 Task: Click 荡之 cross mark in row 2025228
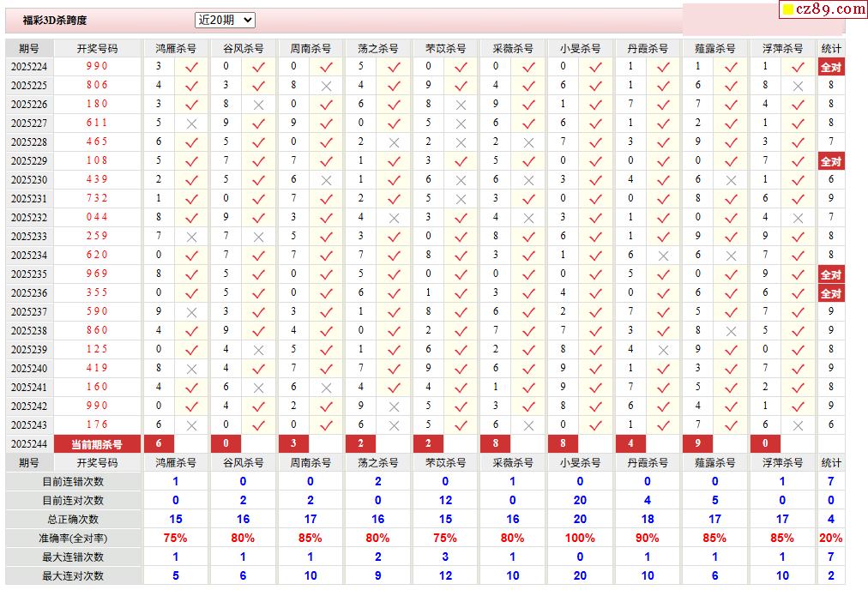[394, 142]
